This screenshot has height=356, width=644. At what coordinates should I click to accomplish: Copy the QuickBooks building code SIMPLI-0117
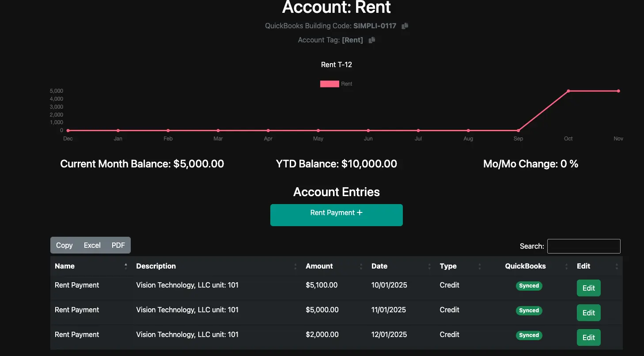click(404, 26)
